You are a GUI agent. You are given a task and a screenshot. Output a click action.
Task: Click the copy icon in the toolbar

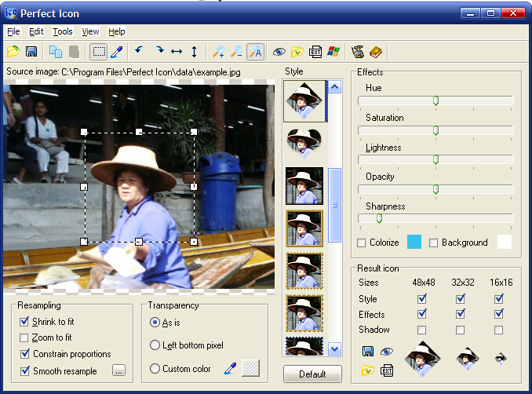[x=56, y=52]
